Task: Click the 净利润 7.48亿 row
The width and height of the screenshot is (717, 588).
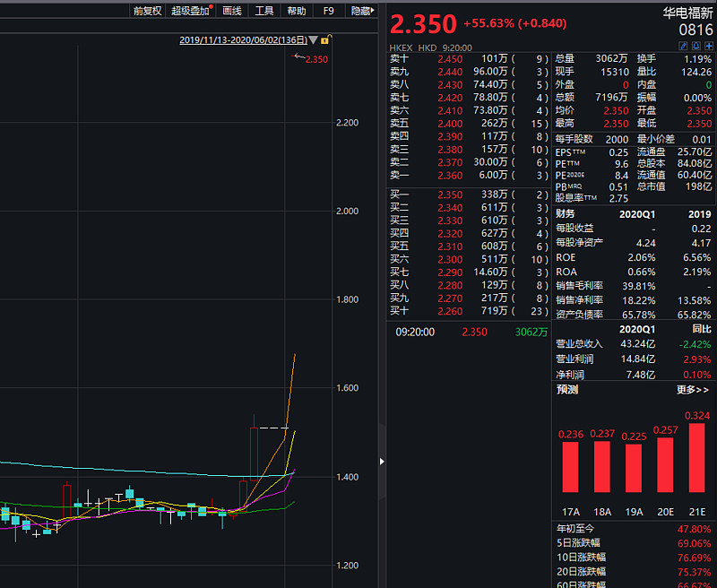Action: pos(634,375)
